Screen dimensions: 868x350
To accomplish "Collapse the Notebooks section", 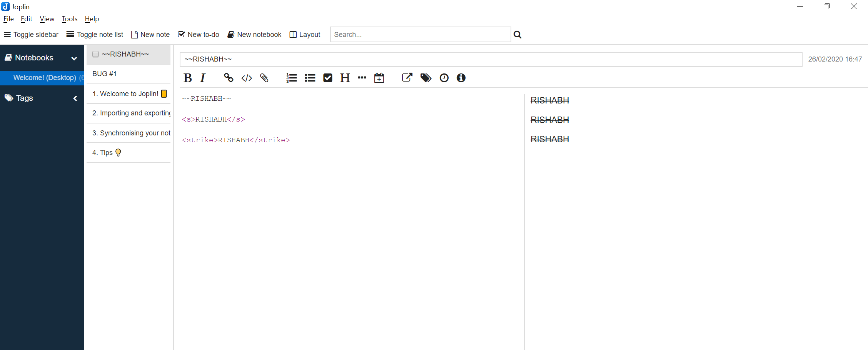I will pos(74,58).
